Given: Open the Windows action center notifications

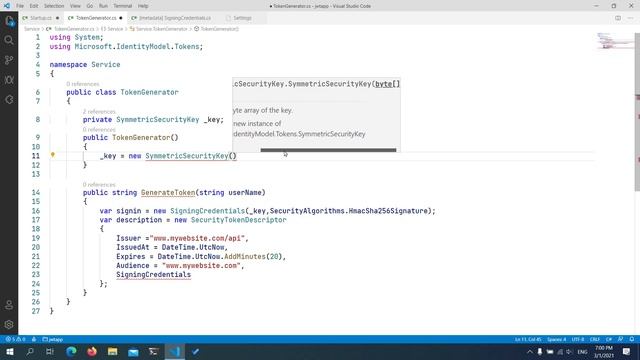Looking at the screenshot, I should pyautogui.click(x=627, y=351).
